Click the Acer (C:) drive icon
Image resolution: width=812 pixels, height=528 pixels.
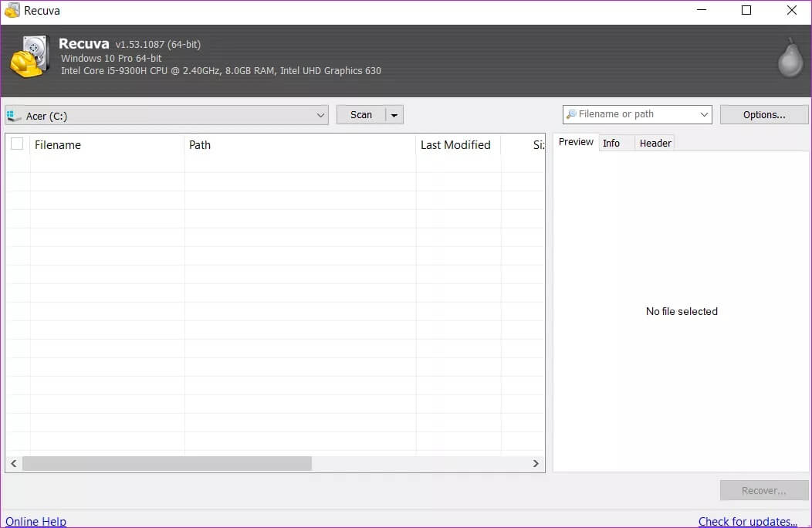pos(14,116)
